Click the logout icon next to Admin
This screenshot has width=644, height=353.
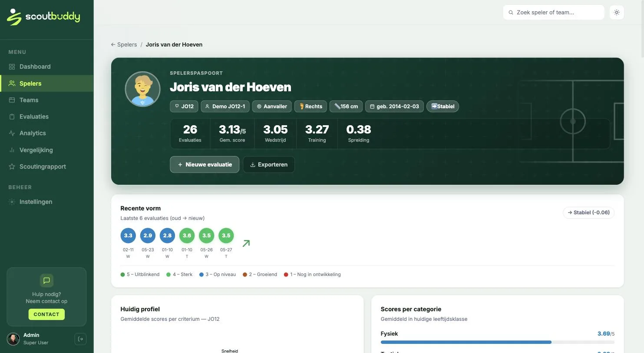(80, 339)
